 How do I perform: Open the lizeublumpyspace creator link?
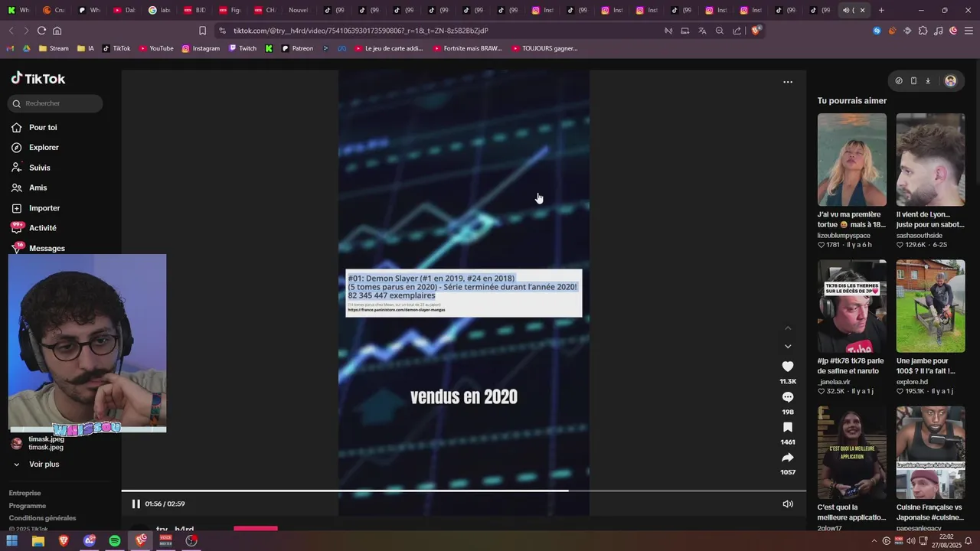point(844,236)
